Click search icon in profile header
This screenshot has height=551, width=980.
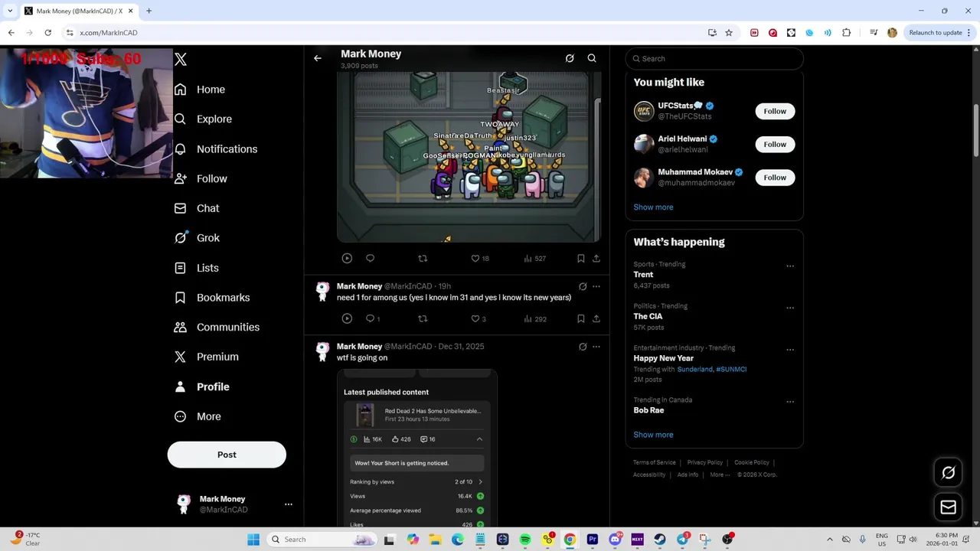(x=592, y=58)
